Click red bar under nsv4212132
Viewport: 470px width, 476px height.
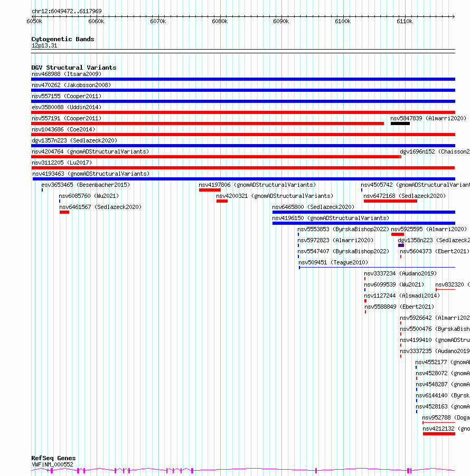pos(439,434)
